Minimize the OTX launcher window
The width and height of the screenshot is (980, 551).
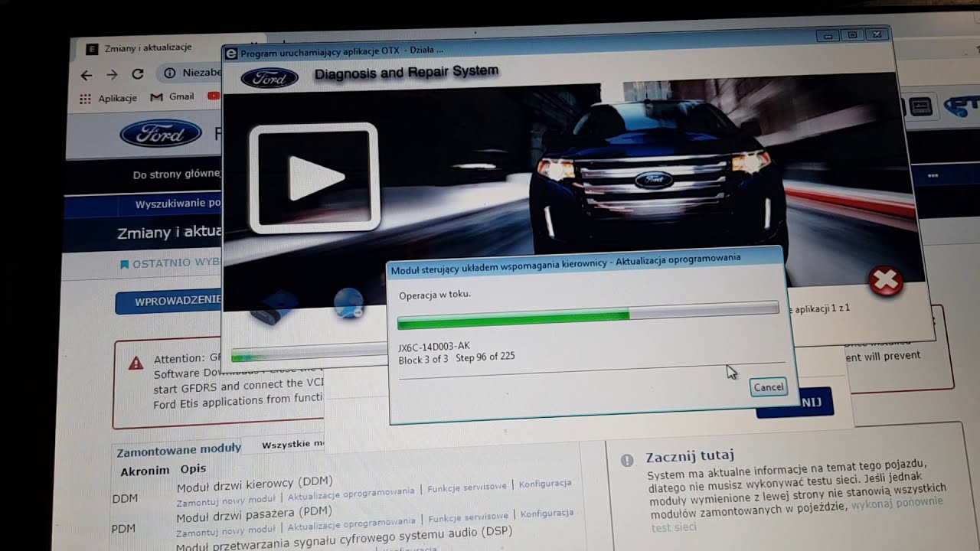[x=827, y=36]
